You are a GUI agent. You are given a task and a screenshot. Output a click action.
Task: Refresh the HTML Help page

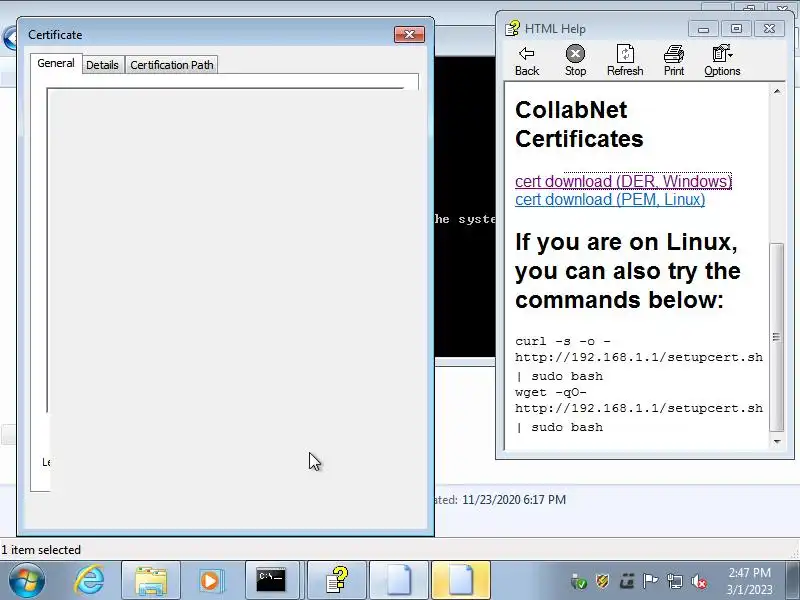625,61
